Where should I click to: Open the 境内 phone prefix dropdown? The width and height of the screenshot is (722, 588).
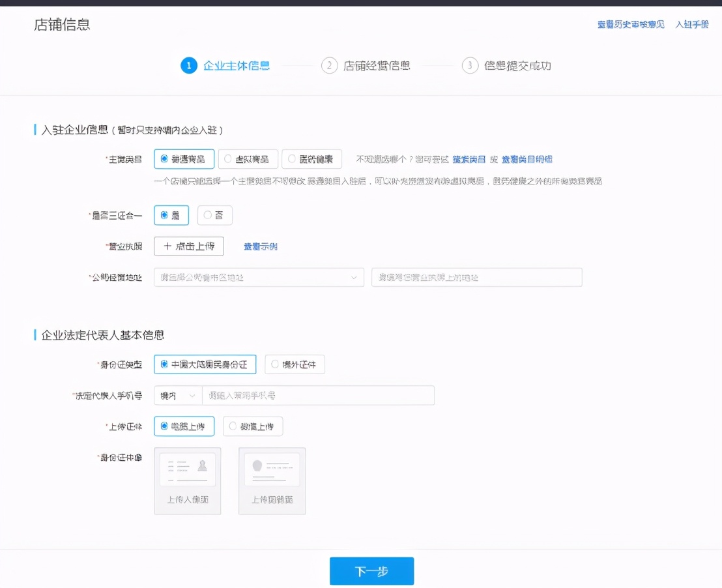pyautogui.click(x=177, y=395)
